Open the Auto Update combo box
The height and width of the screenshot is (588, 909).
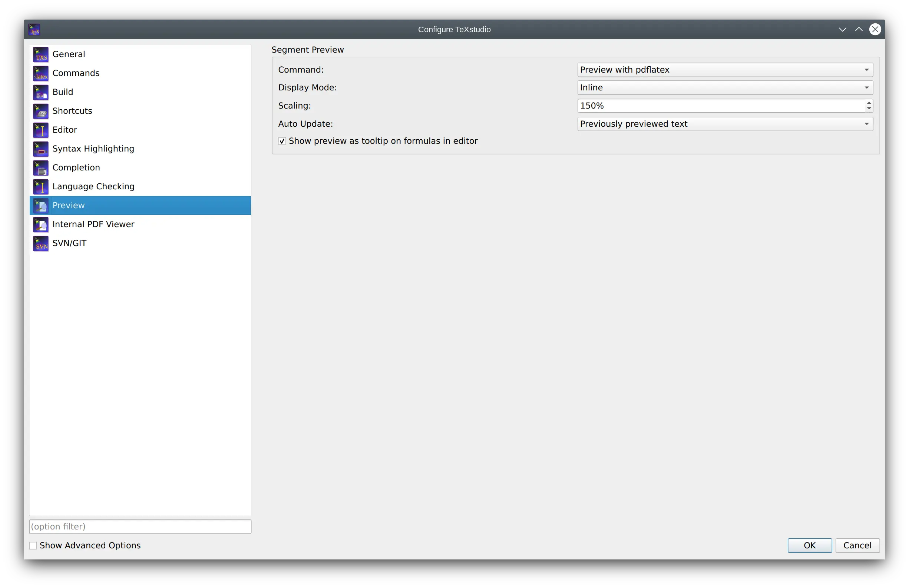[724, 124]
